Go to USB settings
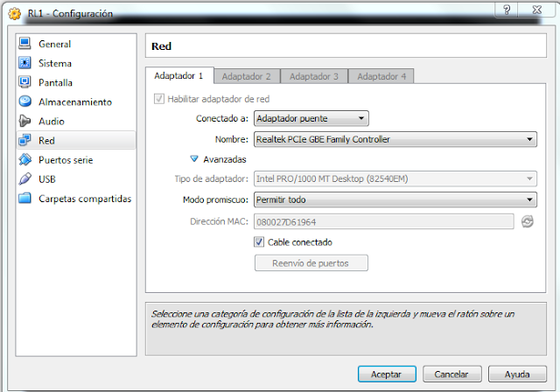 pyautogui.click(x=76, y=178)
